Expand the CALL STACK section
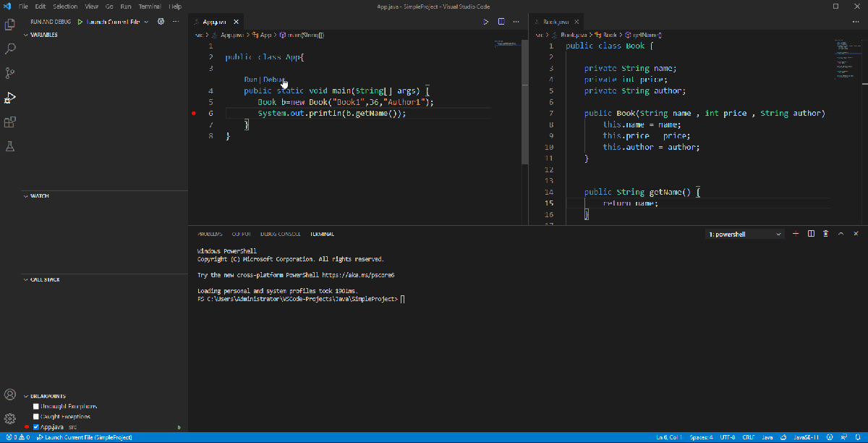This screenshot has width=868, height=443. point(45,279)
